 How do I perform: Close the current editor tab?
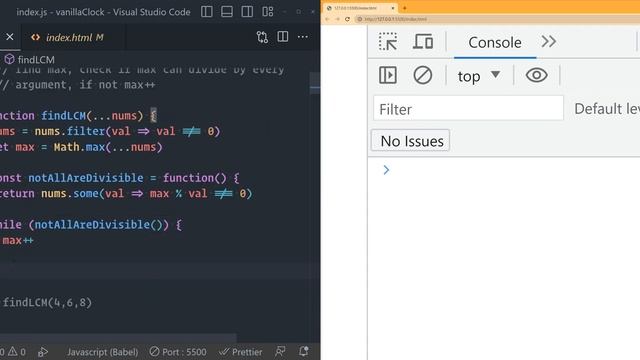pos(10,37)
